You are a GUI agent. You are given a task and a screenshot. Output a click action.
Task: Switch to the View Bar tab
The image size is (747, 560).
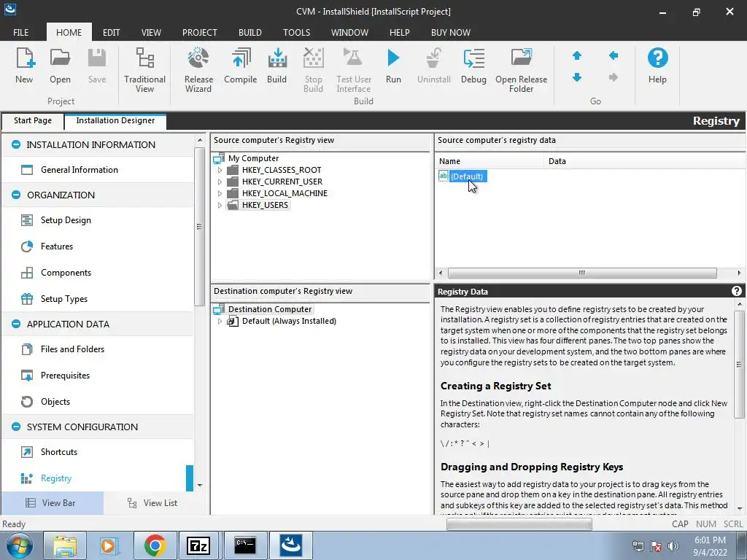(52, 503)
